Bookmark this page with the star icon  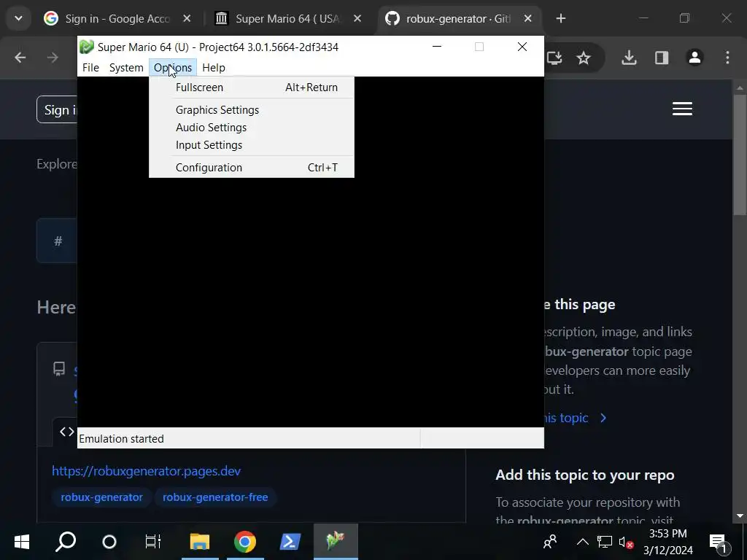pos(584,58)
